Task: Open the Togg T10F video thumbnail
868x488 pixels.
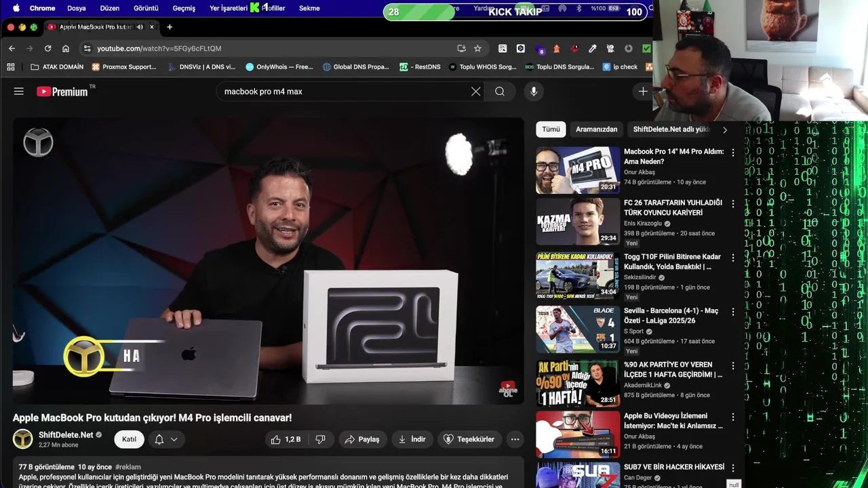Action: click(578, 276)
